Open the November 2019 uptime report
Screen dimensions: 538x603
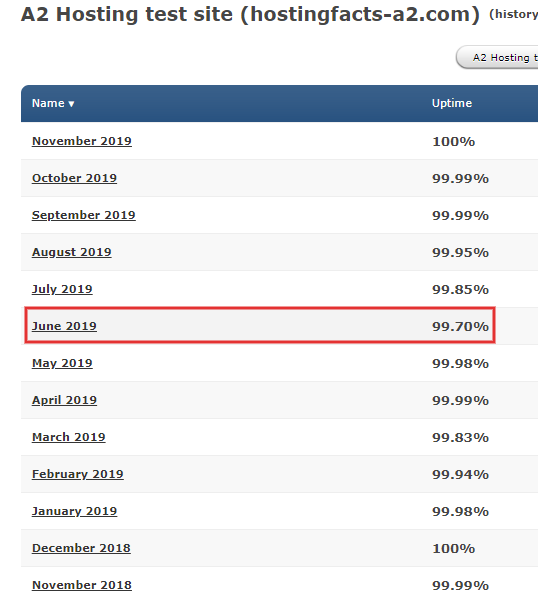pyautogui.click(x=82, y=141)
